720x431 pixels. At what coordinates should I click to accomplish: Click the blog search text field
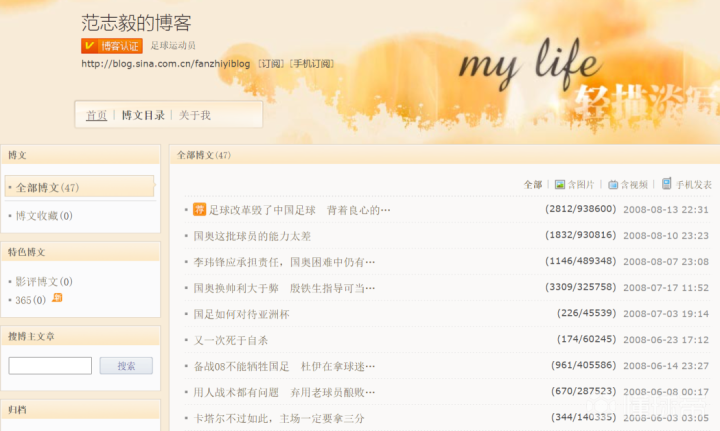(x=50, y=366)
